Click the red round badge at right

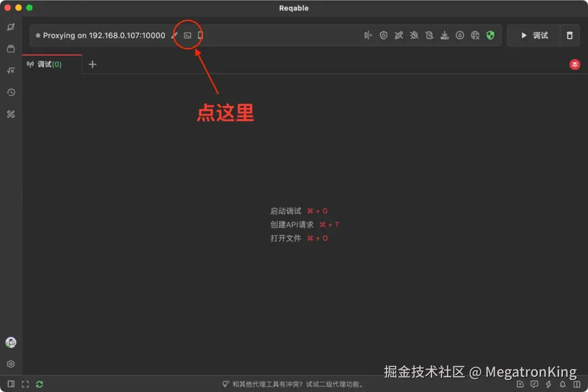[x=574, y=65]
